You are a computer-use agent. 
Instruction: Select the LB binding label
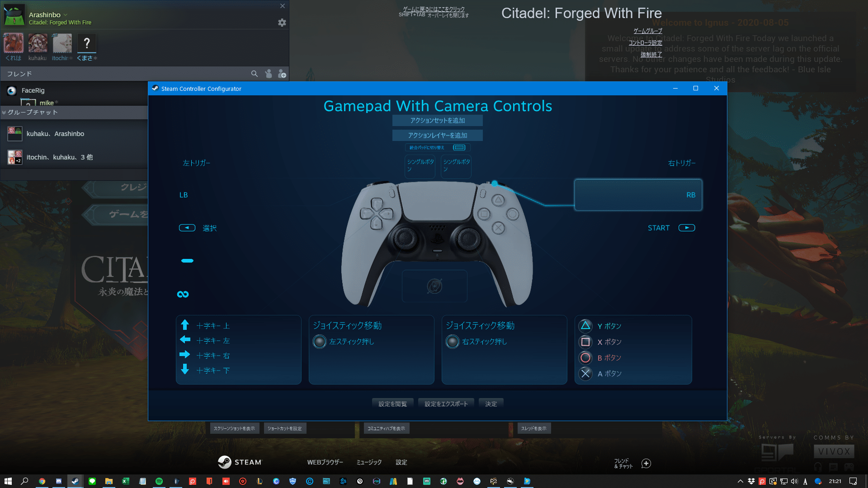184,195
